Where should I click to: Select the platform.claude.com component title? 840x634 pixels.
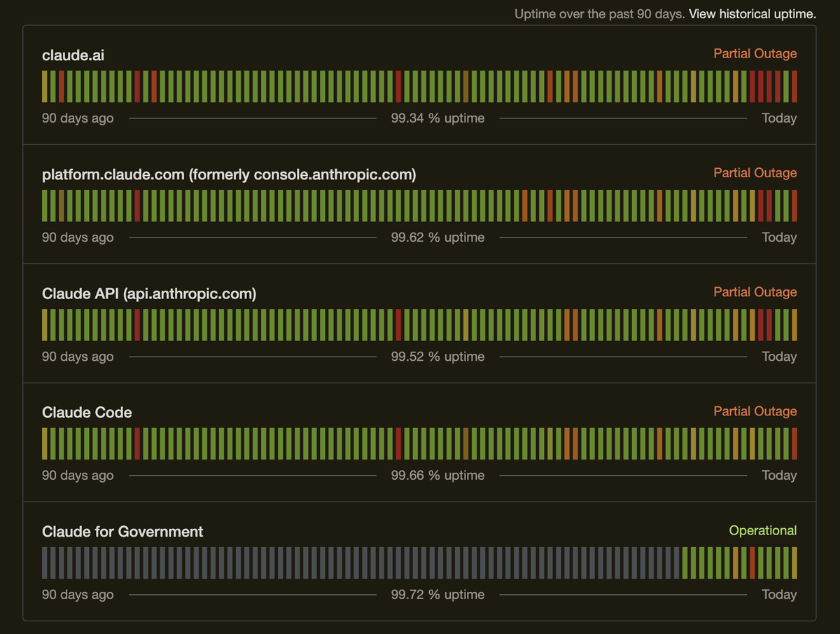coord(229,174)
